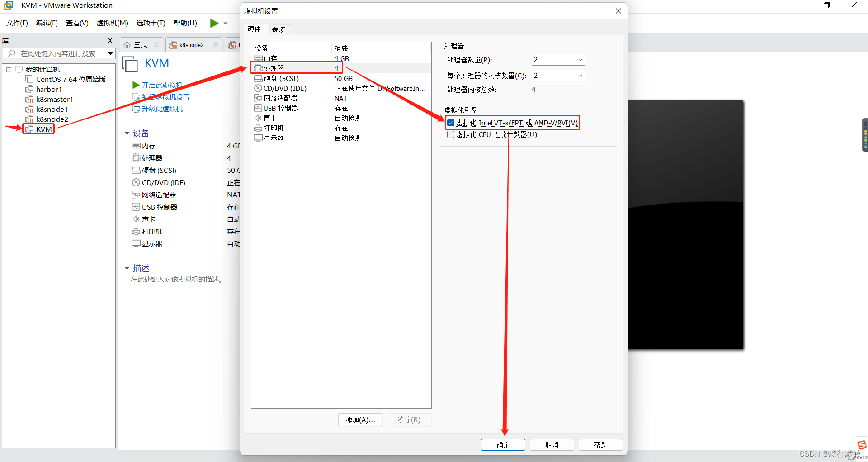Screen dimensions: 868x462
Task: Click the monitor icon for 我的计算机
Action: [19, 69]
